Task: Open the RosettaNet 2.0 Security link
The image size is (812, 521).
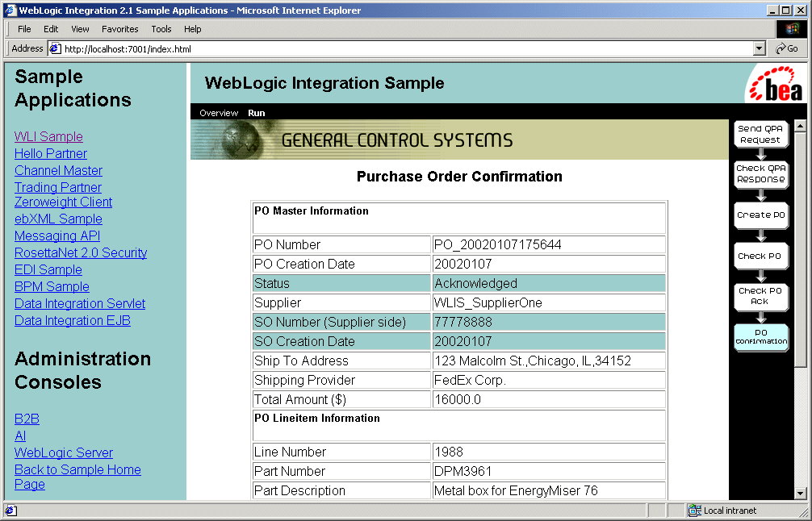Action: tap(81, 252)
